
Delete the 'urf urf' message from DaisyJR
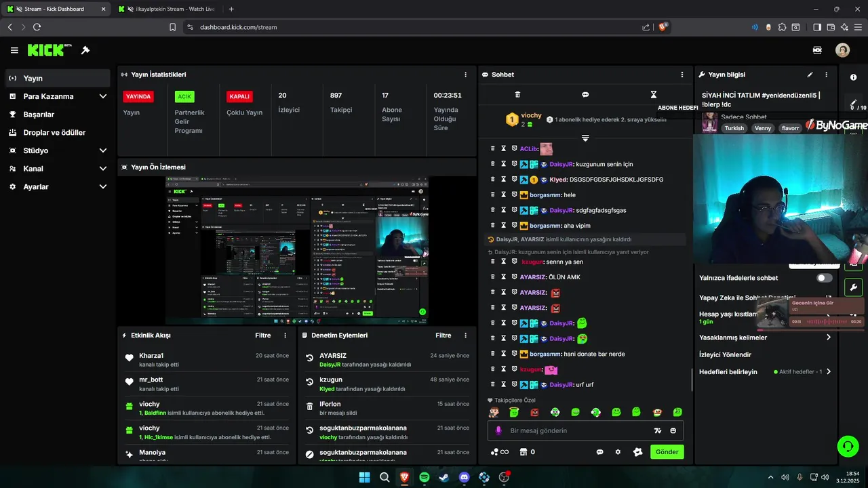click(x=493, y=384)
